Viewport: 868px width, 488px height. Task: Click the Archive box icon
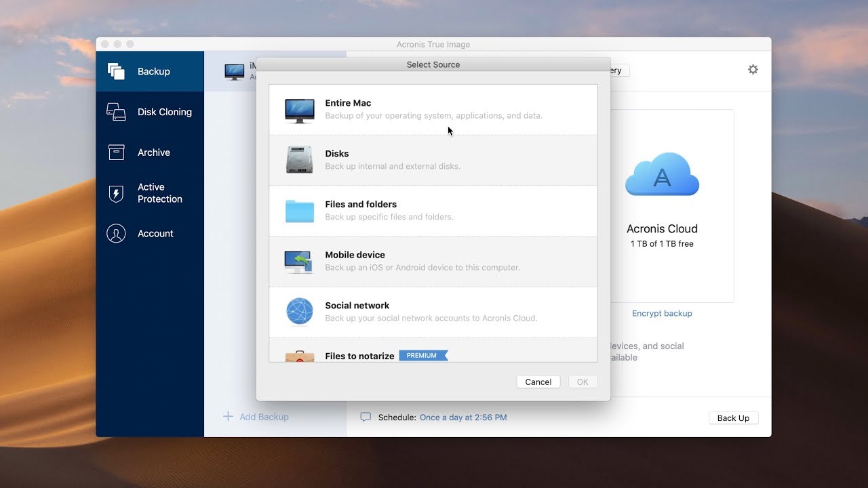tap(116, 152)
